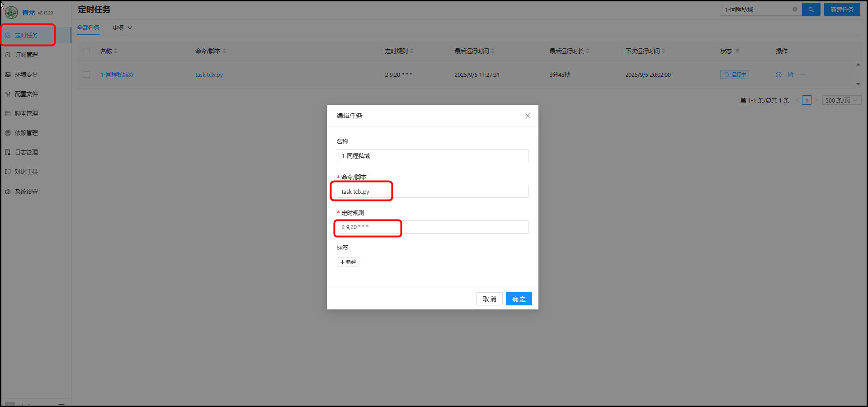The image size is (868, 407).
Task: Expand the 更多 dropdown
Action: point(122,28)
